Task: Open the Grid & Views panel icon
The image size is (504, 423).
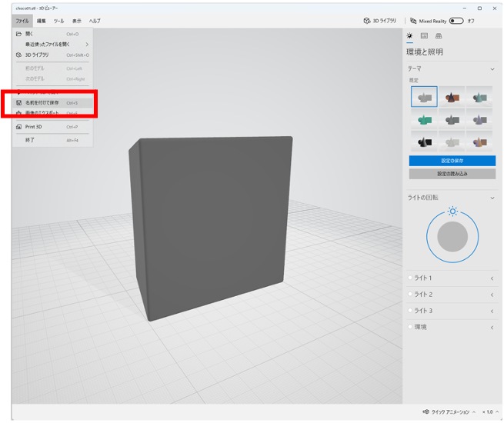Action: [439, 36]
